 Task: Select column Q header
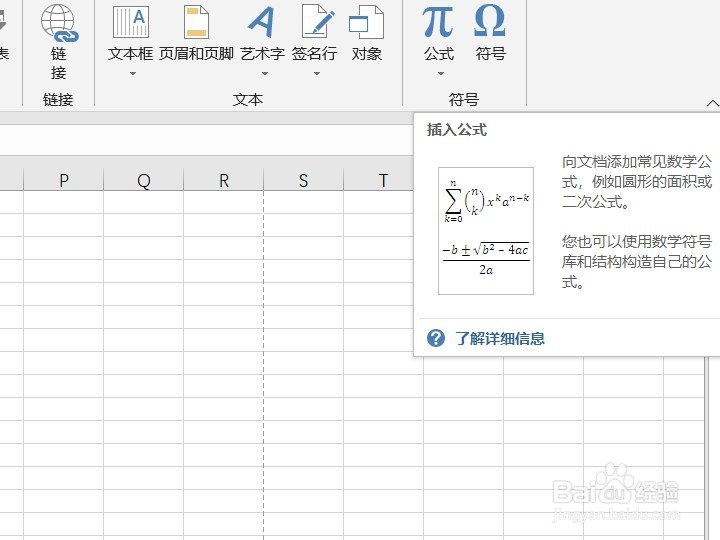[144, 180]
